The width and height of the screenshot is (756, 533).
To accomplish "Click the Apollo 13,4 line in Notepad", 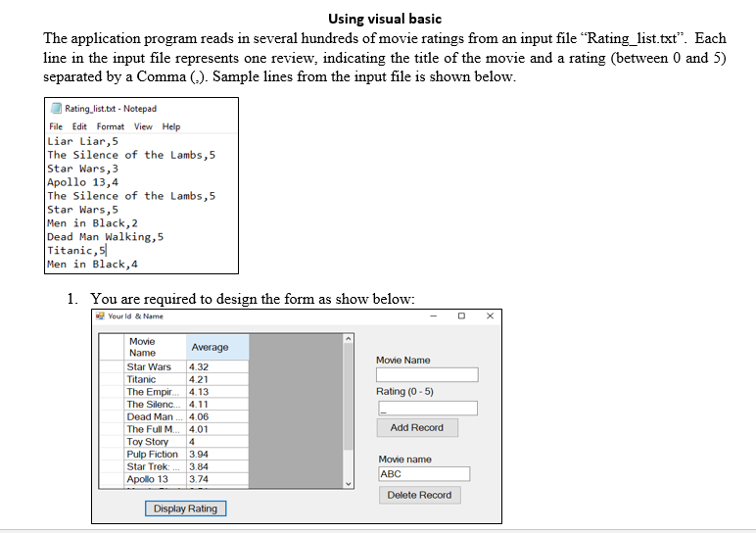I will point(82,182).
